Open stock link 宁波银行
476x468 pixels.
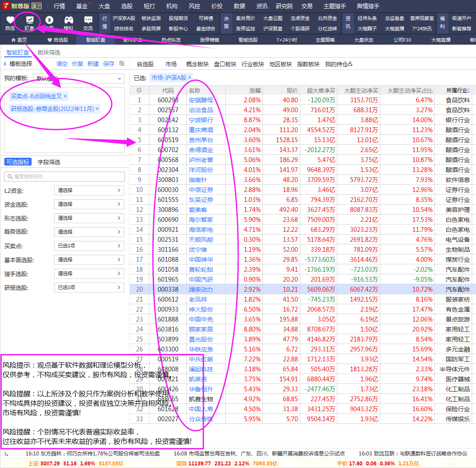coord(201,120)
